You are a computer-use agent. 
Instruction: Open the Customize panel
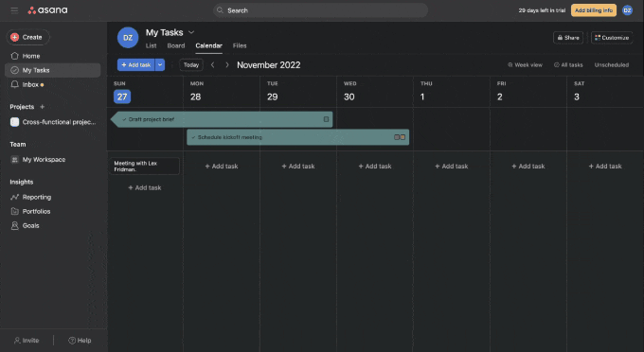[x=612, y=38]
